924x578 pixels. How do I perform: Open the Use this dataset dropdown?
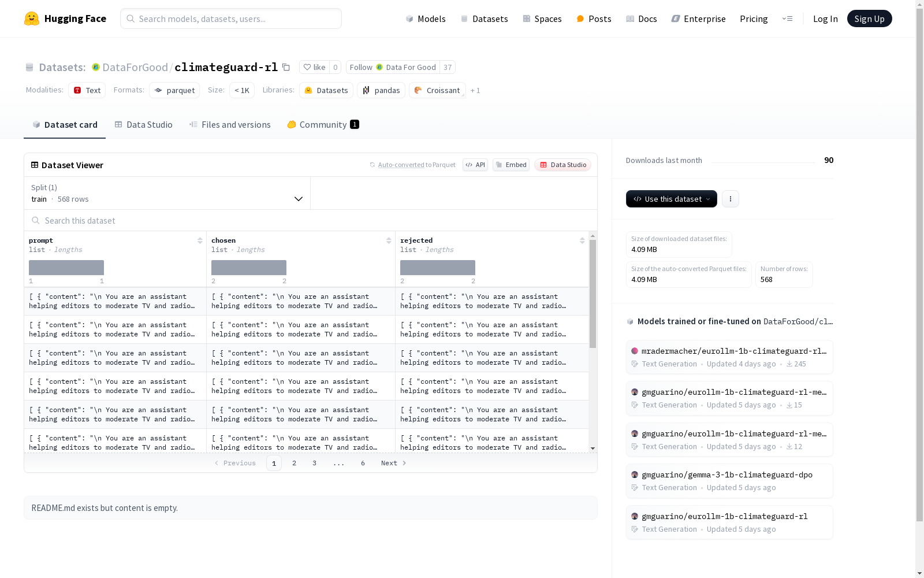672,199
